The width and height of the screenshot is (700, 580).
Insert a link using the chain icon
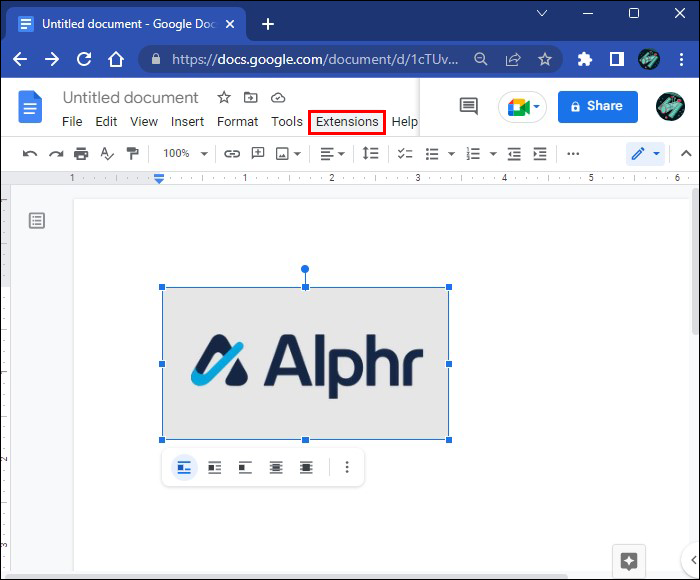[x=232, y=154]
